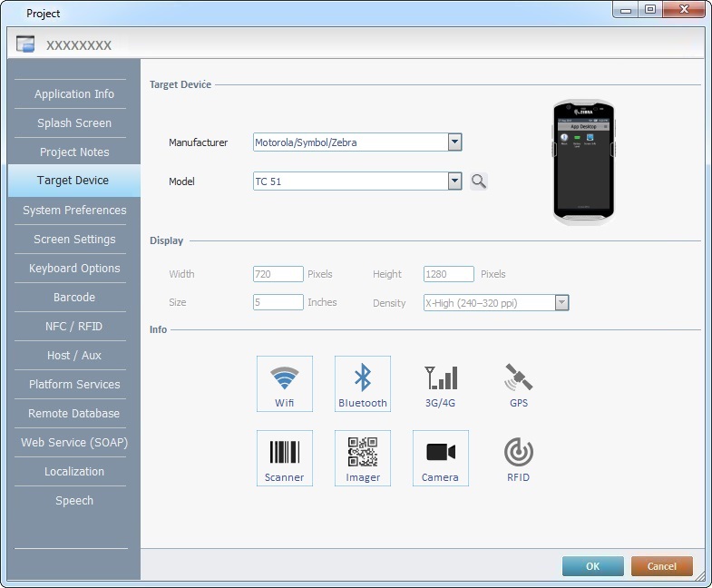Screen dimensions: 712x588
Task: Toggle the Bluetooth capability icon
Action: (x=363, y=384)
